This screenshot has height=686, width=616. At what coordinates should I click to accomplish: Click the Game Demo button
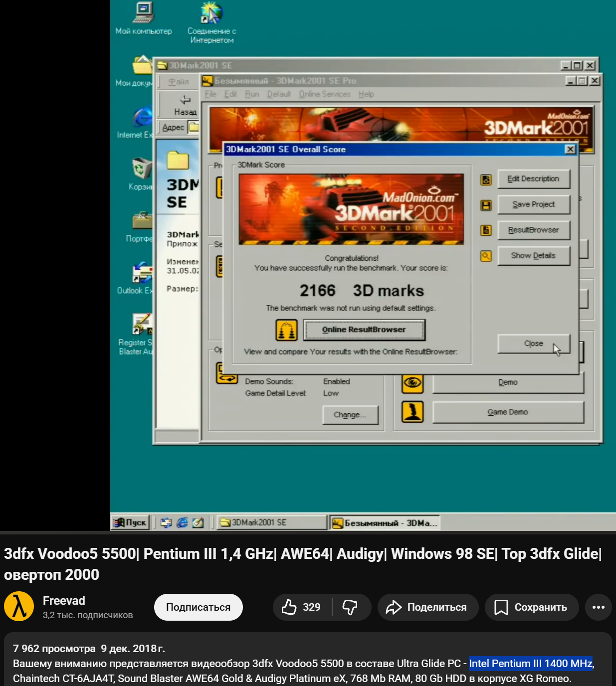(x=508, y=412)
